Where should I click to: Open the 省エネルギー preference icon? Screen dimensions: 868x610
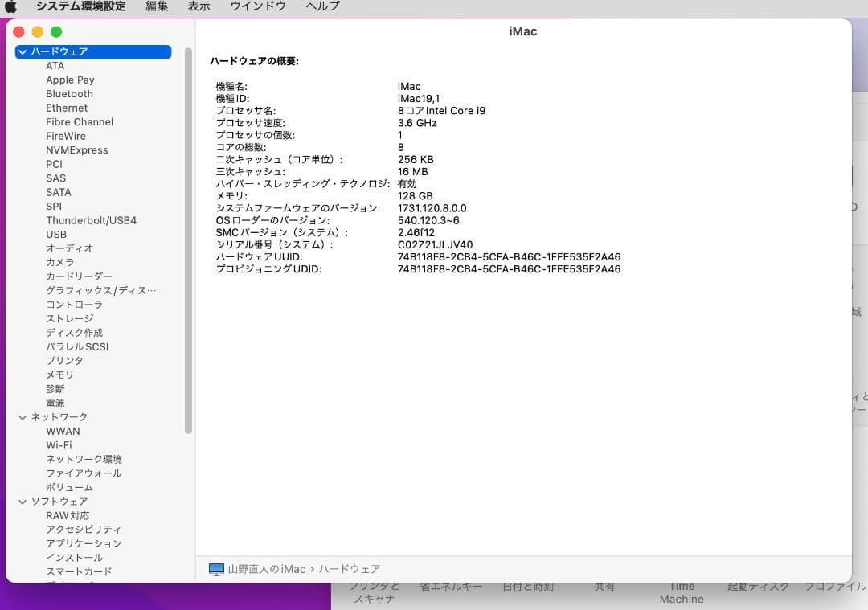click(x=451, y=587)
